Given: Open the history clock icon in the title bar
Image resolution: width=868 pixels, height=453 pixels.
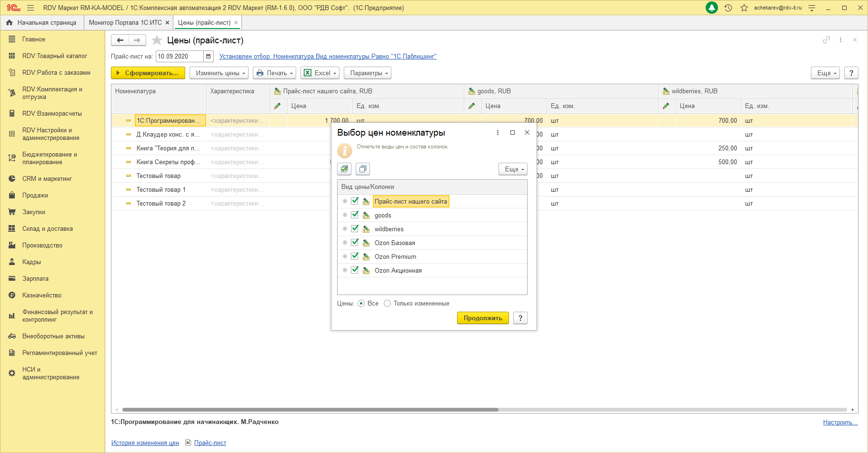Looking at the screenshot, I should (728, 8).
